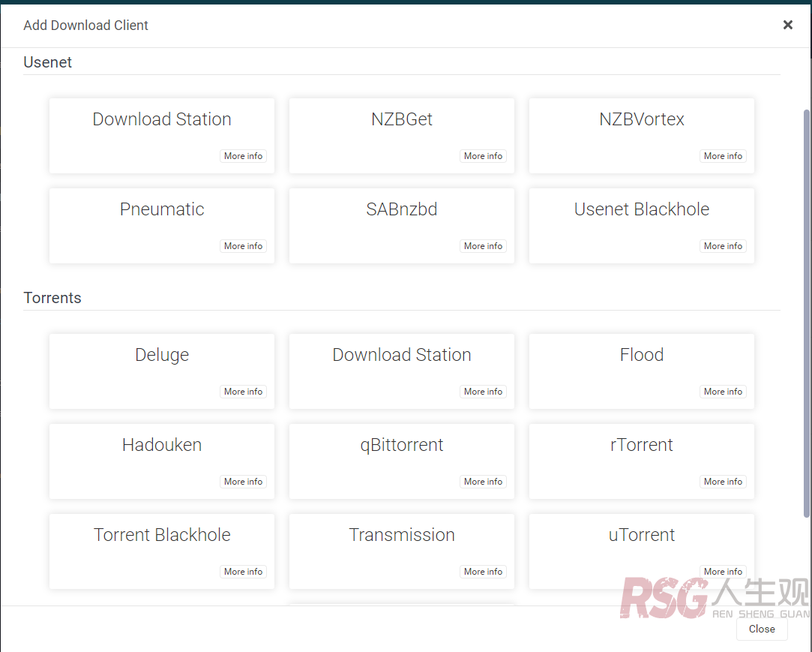Screen dimensions: 812x652
Task: Open More info for Hadouken
Action: 243,482
